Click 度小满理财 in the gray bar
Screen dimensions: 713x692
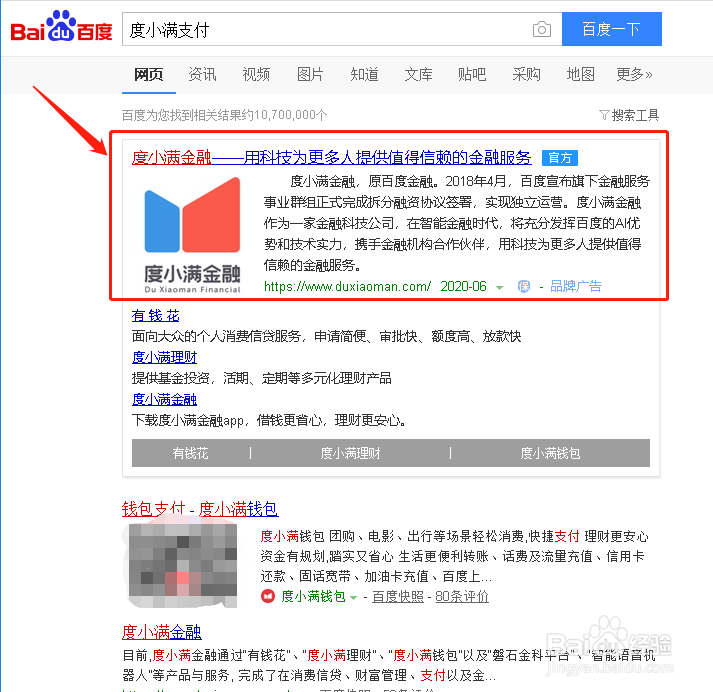pyautogui.click(x=350, y=453)
